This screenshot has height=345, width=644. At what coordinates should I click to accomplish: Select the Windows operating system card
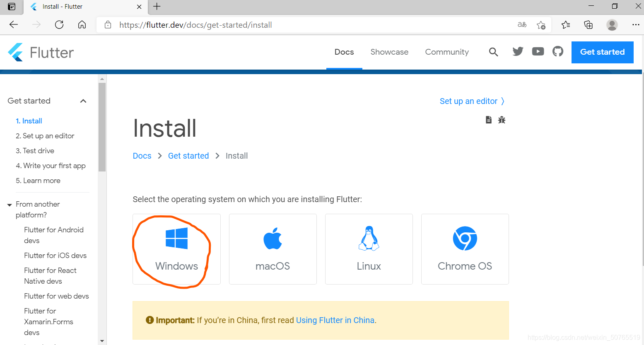coord(176,249)
